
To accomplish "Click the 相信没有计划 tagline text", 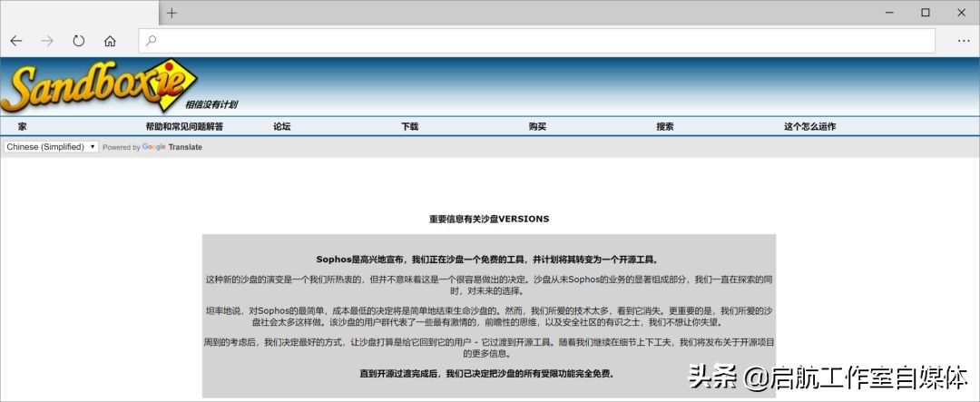I will coord(211,104).
